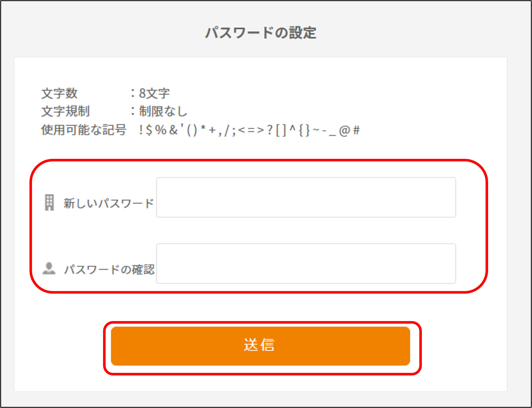
Task: Click the 文字規制 requirement label
Action: click(x=65, y=111)
